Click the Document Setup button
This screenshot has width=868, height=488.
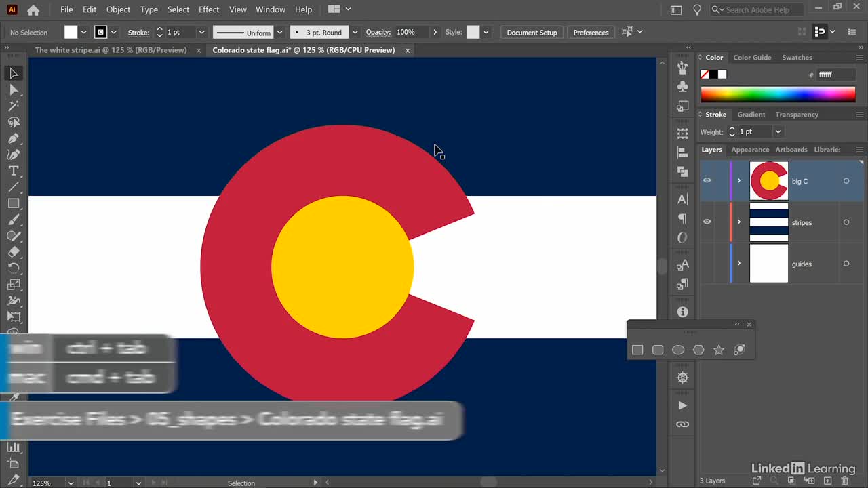pos(532,32)
